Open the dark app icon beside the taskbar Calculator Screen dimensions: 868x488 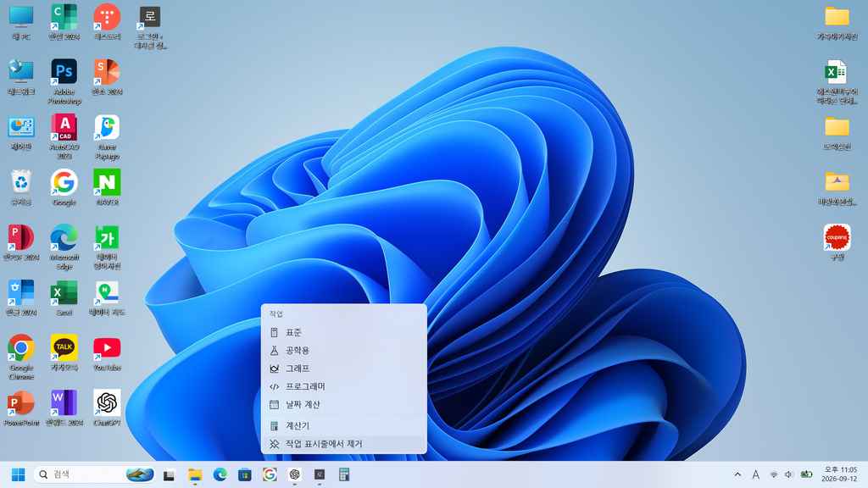320,474
